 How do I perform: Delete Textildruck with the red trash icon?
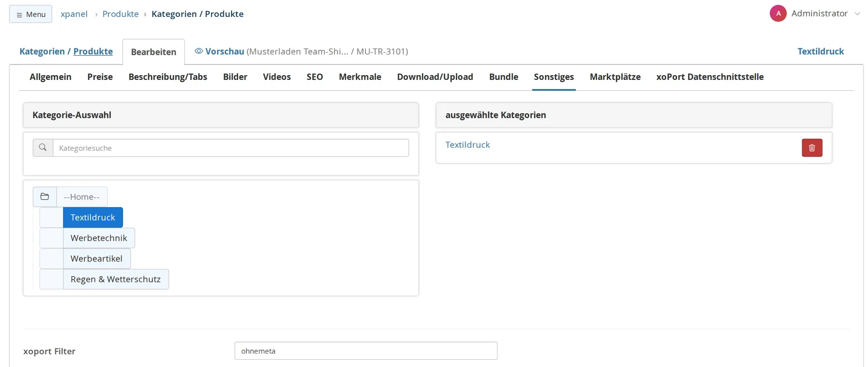pos(812,148)
